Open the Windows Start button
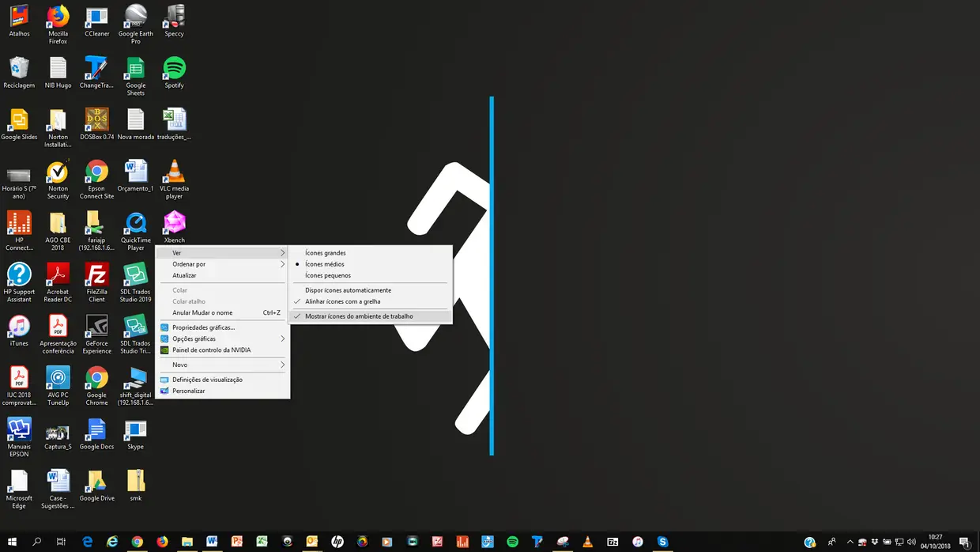This screenshot has width=980, height=552. 12,542
